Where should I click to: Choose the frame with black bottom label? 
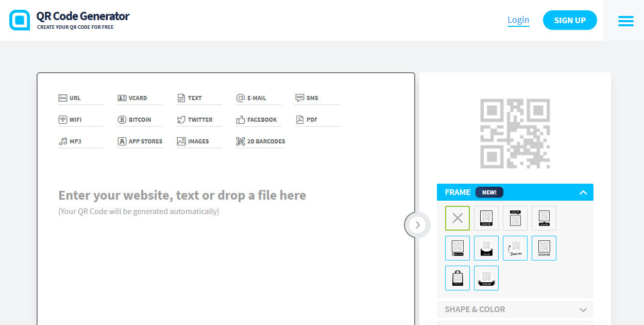pos(486,218)
